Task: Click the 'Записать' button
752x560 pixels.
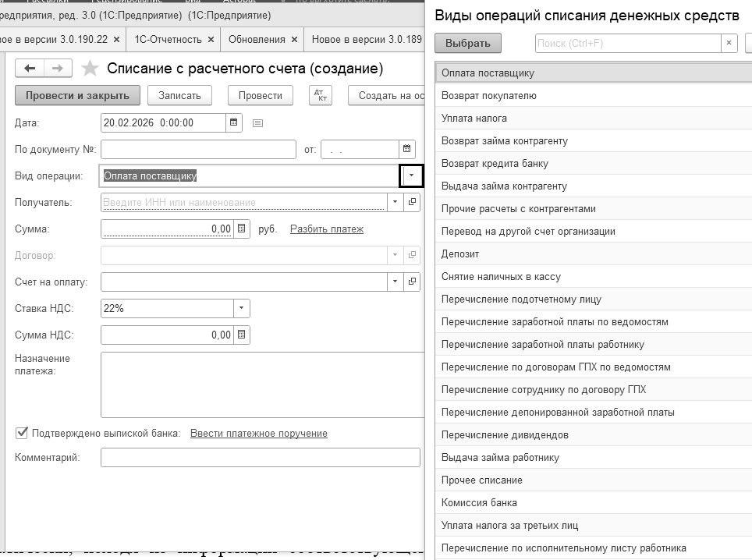Action: coord(180,95)
